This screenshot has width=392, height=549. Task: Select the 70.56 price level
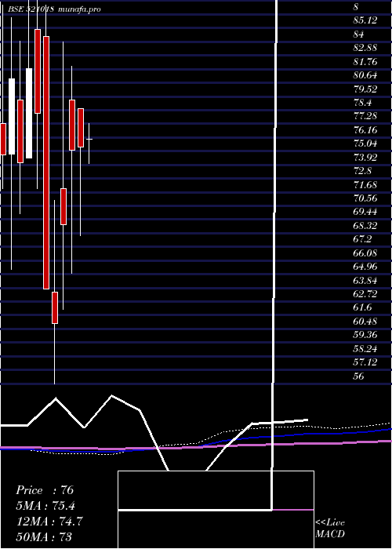tap(365, 198)
